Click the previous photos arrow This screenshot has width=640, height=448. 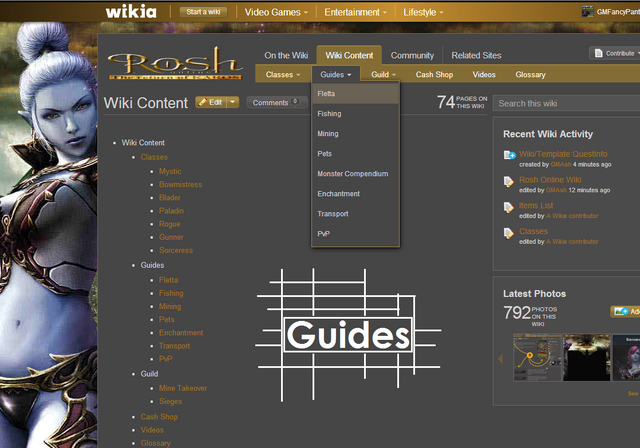(500, 358)
